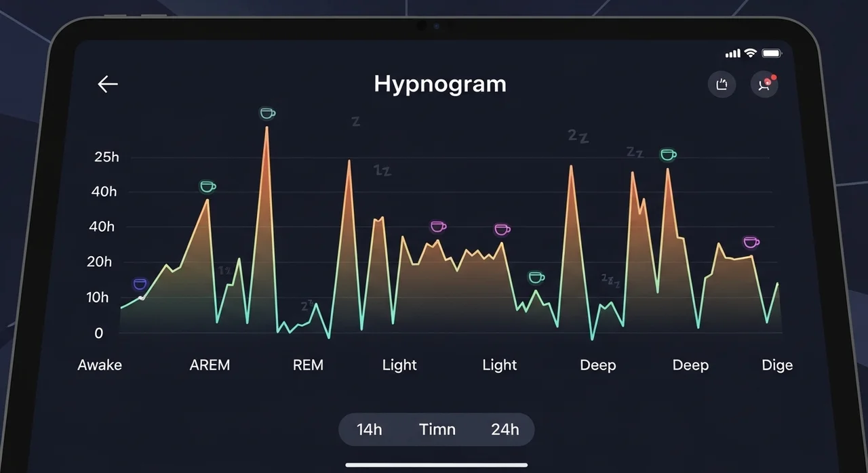Image resolution: width=868 pixels, height=473 pixels.
Task: Open the share button in the header
Action: (x=722, y=85)
